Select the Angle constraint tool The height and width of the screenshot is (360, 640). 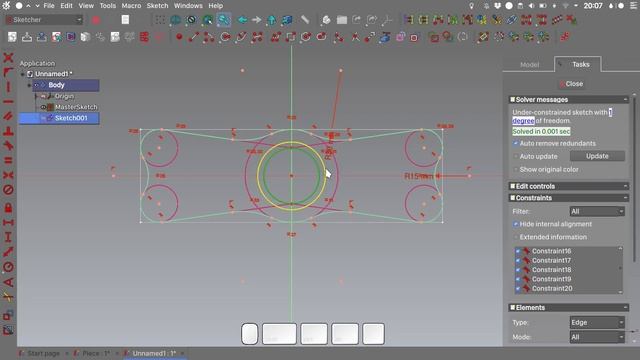[8, 282]
